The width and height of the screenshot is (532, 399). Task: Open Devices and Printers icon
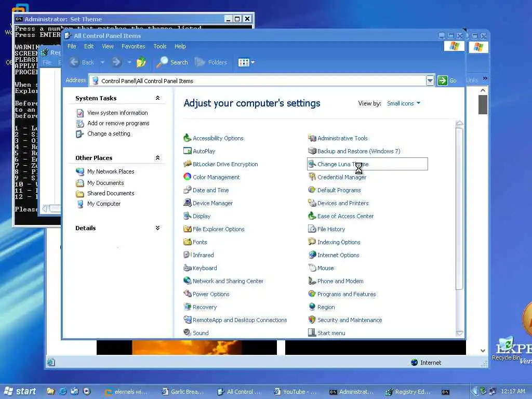[312, 203]
